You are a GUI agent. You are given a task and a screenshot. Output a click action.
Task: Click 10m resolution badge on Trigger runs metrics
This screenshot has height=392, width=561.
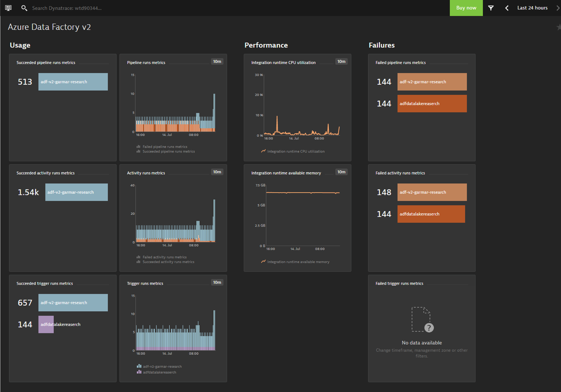point(217,282)
